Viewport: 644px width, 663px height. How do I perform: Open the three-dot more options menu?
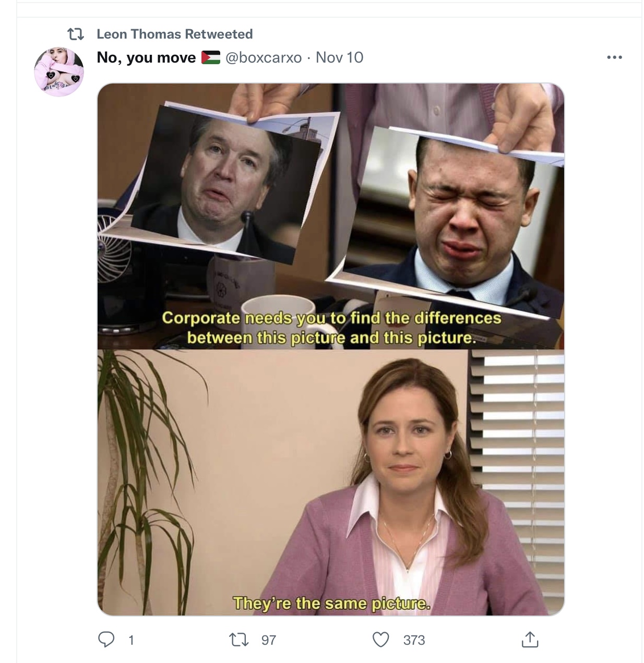click(x=614, y=57)
